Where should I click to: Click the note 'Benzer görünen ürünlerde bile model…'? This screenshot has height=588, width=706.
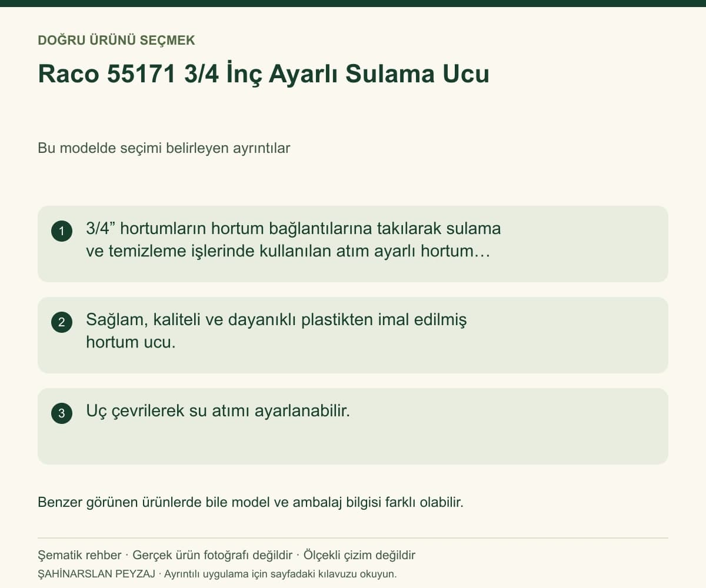251,503
